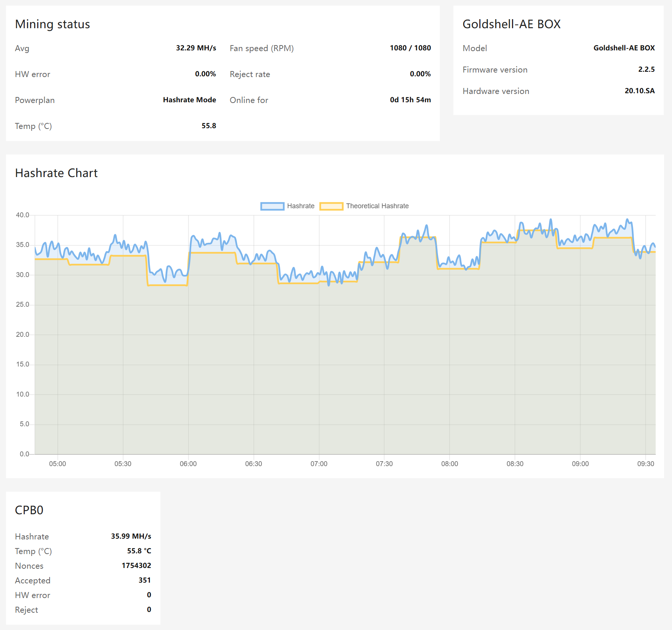Click the '10.0' y-axis label
Viewport: 672px width, 630px height.
point(23,394)
